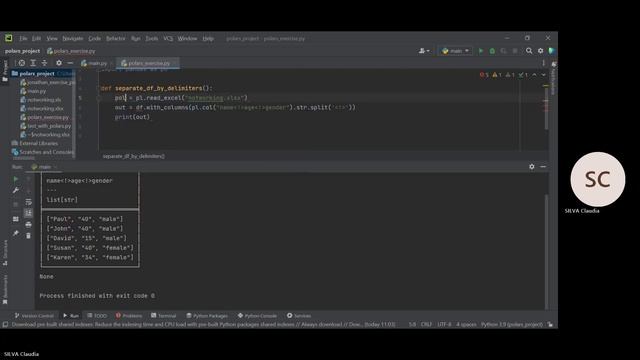Expand all items in Project panel toolbar

tap(33, 63)
